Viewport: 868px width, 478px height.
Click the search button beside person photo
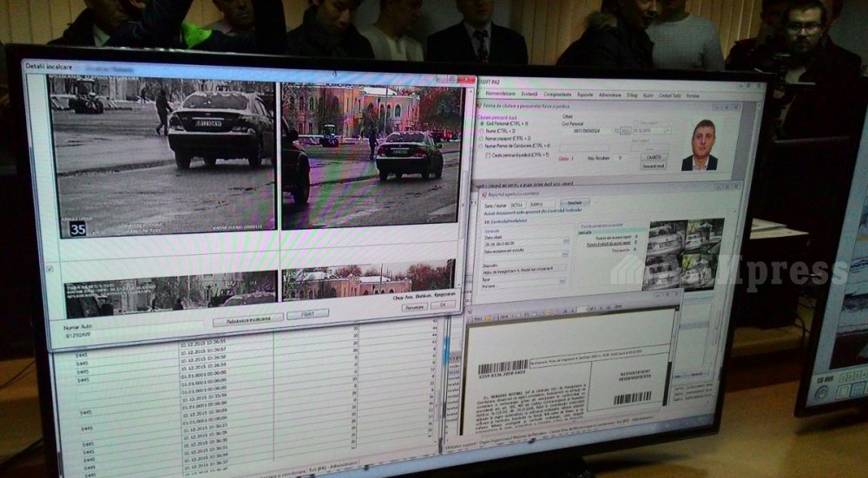pos(652,156)
